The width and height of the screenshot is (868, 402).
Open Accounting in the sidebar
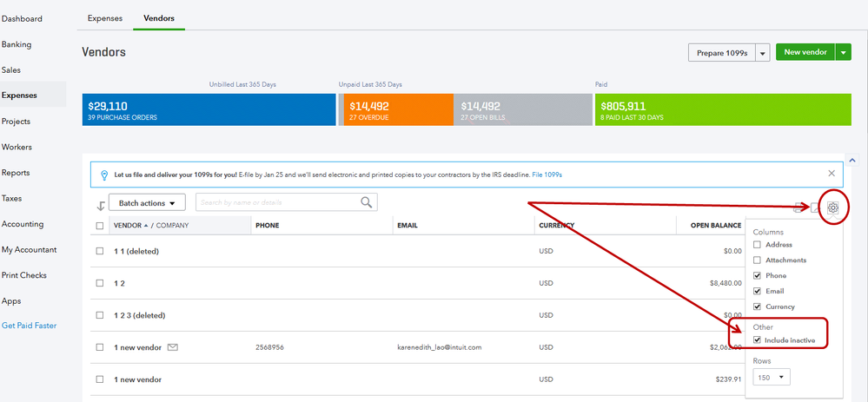pos(22,224)
